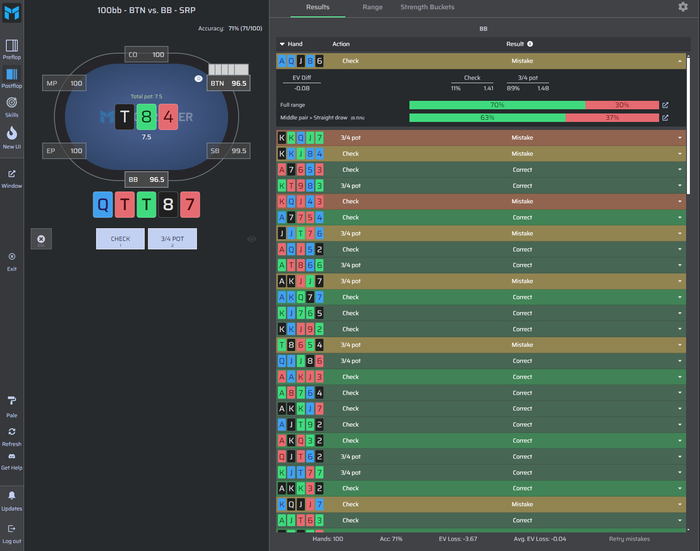Toggle the eye visibility icon near buttons

252,239
